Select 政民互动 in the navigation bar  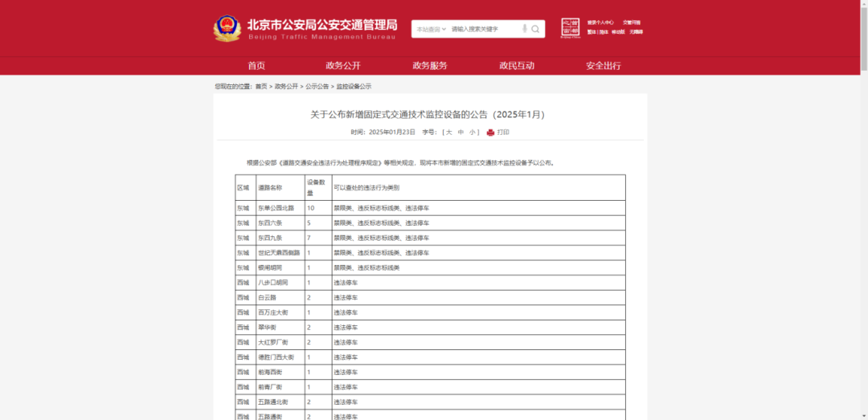[517, 66]
